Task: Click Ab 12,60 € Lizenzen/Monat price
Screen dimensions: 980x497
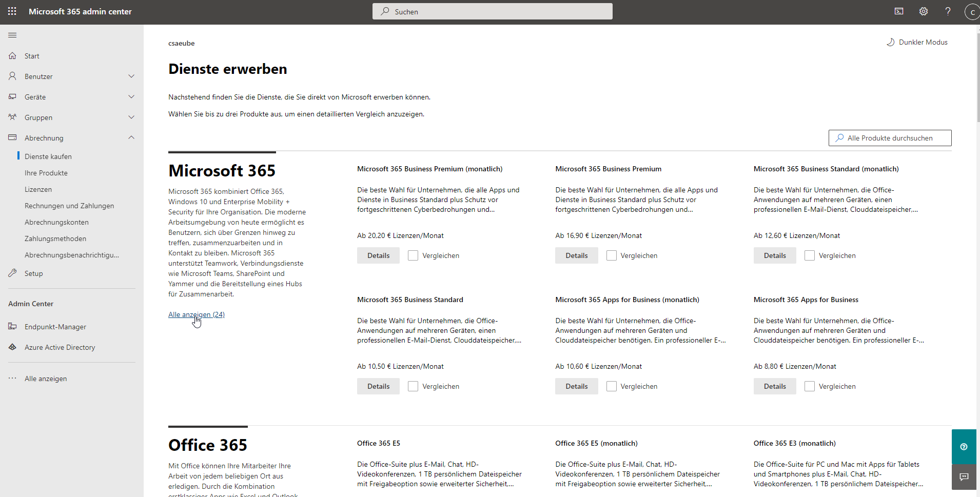Action: [x=797, y=235]
